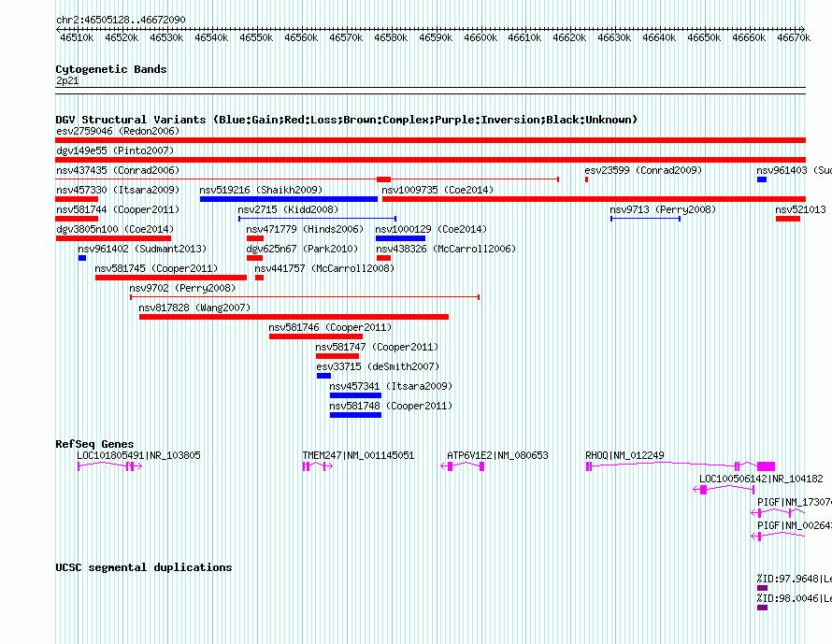832x644 pixels.
Task: Click the dgv625n67 (Park2010) red bar
Action: pos(254,258)
